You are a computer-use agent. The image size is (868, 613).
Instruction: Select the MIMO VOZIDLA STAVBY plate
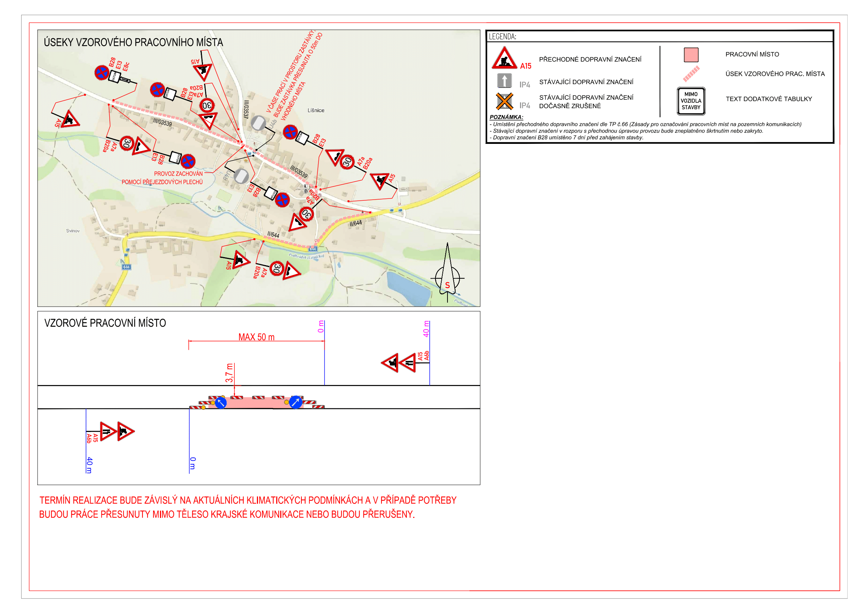[x=691, y=101]
